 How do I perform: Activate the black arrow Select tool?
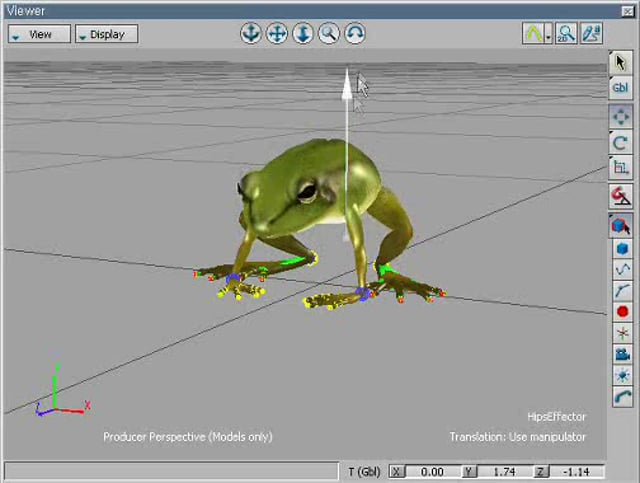[620, 63]
